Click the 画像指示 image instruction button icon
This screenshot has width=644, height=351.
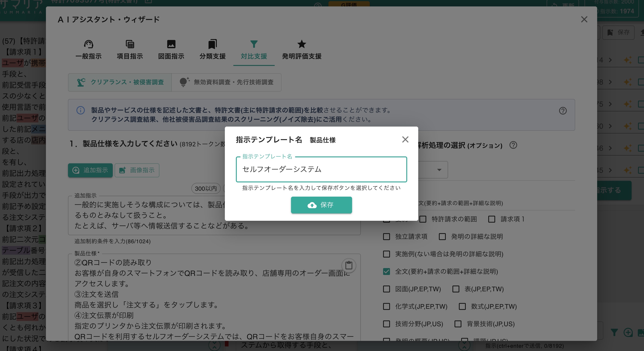122,170
